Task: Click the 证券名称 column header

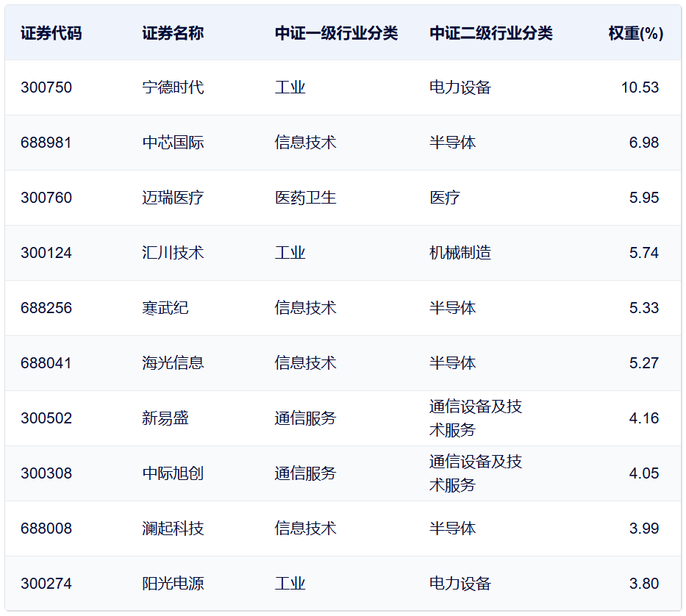Action: click(x=173, y=33)
